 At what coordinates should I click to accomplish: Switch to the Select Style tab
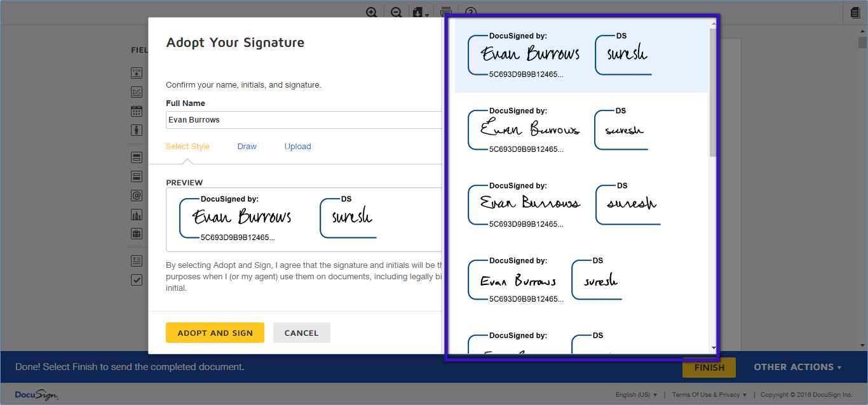pos(187,147)
